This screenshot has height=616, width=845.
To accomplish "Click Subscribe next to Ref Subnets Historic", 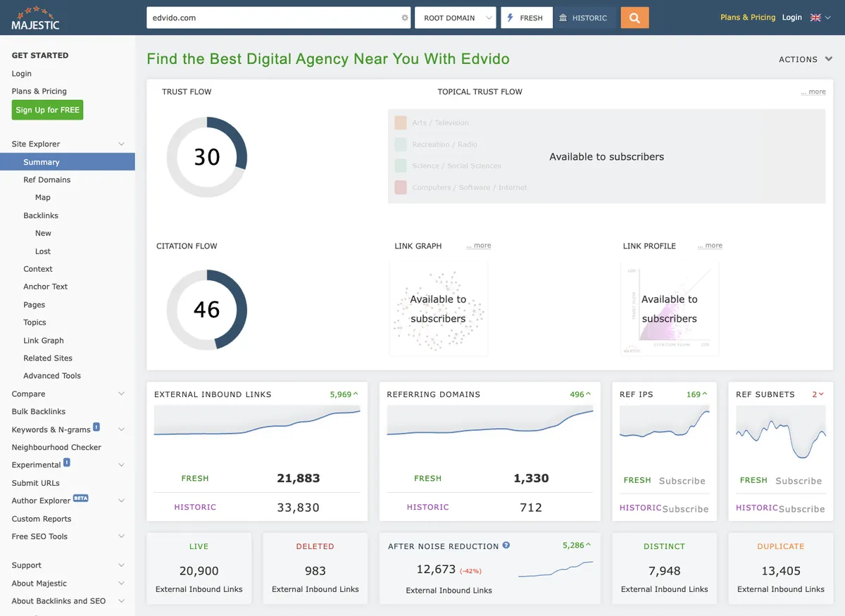I will click(x=801, y=509).
